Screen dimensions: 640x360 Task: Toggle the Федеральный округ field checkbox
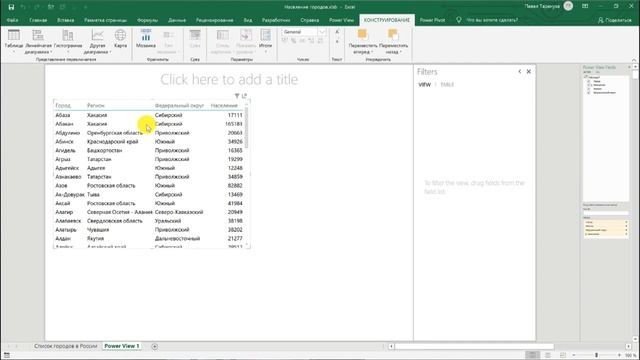[x=589, y=93]
